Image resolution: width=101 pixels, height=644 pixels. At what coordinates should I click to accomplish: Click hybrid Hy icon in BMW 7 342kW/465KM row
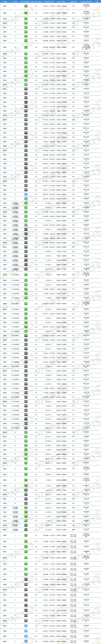[26, 642]
